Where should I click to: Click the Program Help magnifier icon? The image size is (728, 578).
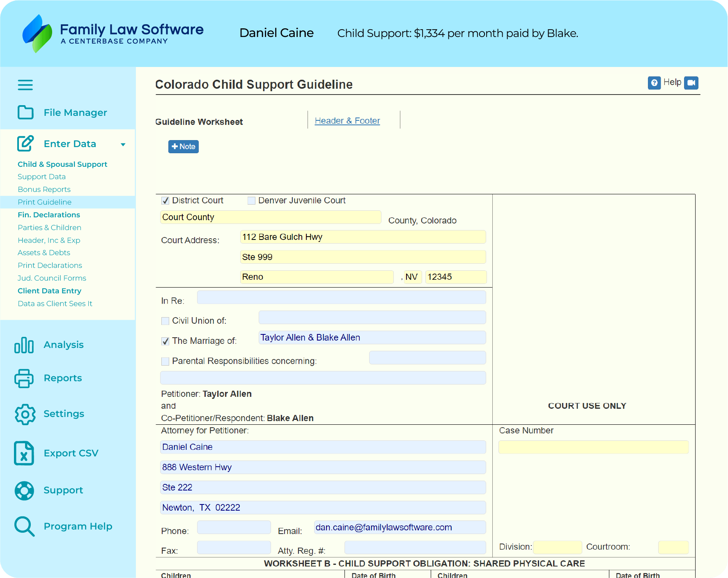tap(24, 526)
